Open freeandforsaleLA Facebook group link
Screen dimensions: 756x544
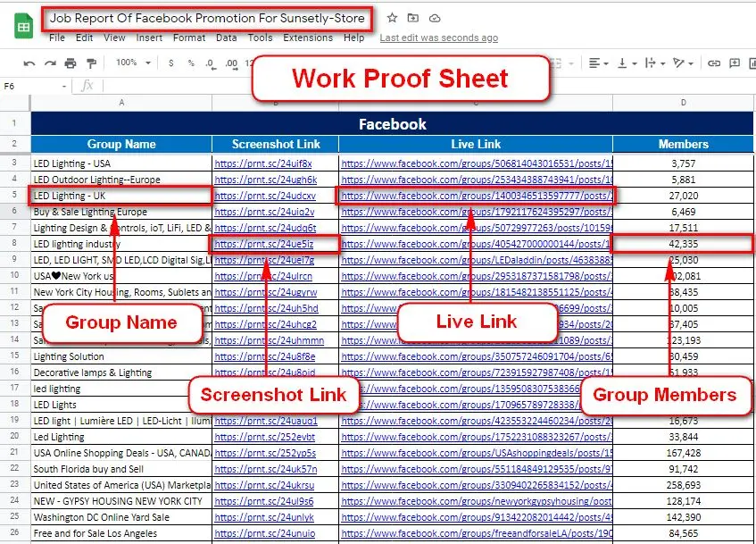(477, 533)
